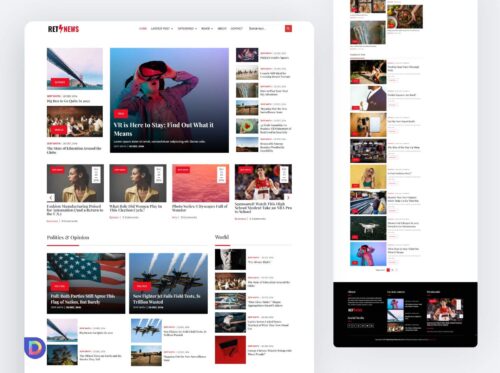Viewport: 500px width, 373px height.
Task: Open Sponsored NBA Pro article title
Action: tap(263, 207)
